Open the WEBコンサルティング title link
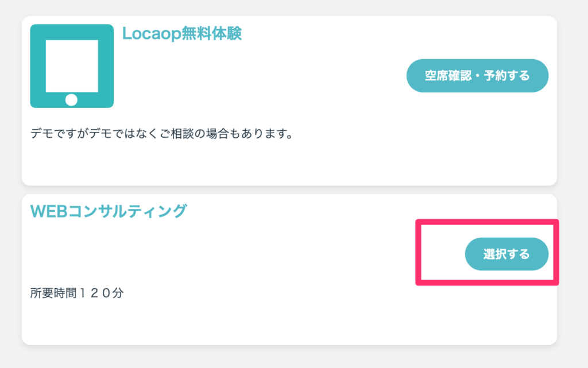588x368 pixels. pos(109,211)
